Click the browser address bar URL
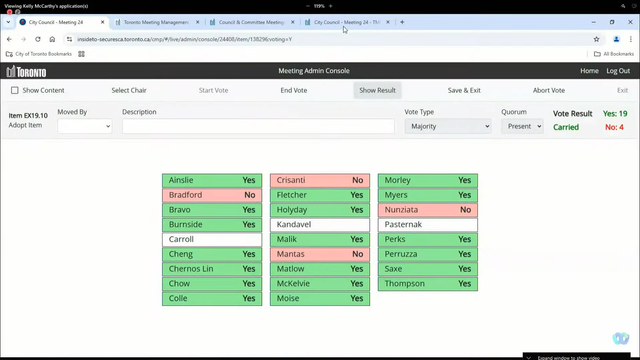 (184, 39)
